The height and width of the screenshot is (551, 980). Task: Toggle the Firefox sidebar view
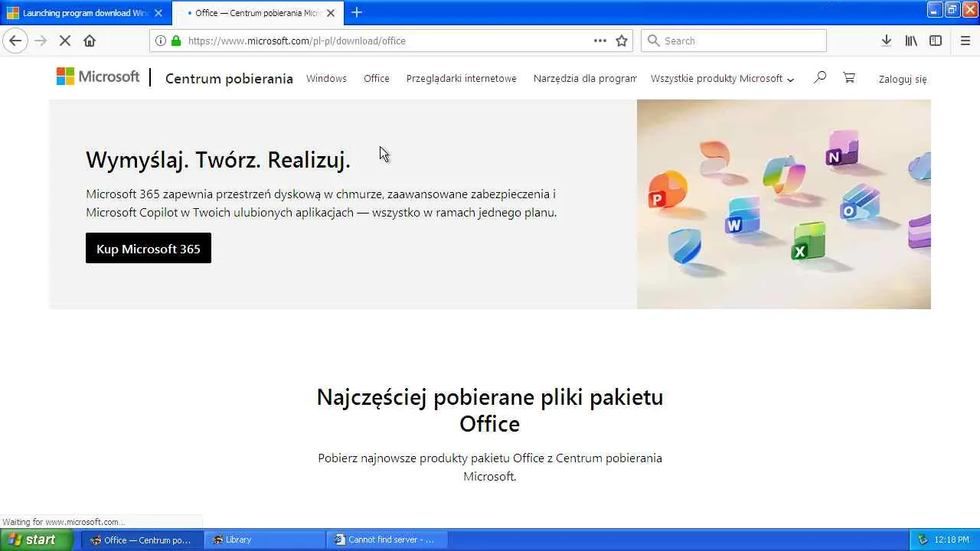(936, 41)
